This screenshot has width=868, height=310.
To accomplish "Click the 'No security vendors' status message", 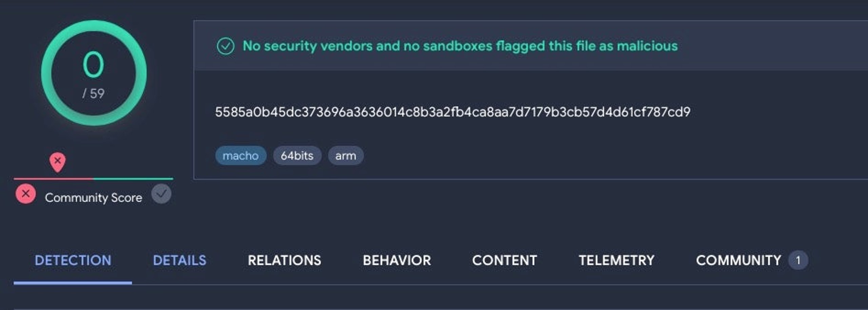I will (460, 46).
